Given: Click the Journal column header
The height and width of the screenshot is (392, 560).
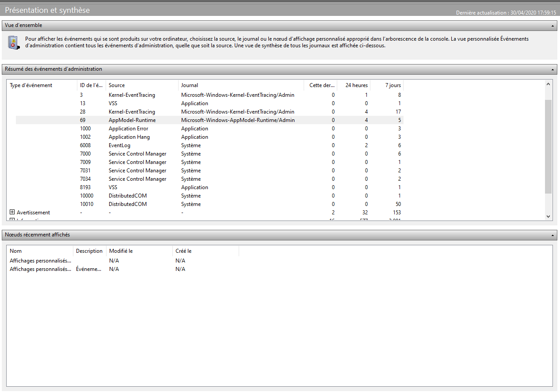Looking at the screenshot, I should tap(241, 85).
